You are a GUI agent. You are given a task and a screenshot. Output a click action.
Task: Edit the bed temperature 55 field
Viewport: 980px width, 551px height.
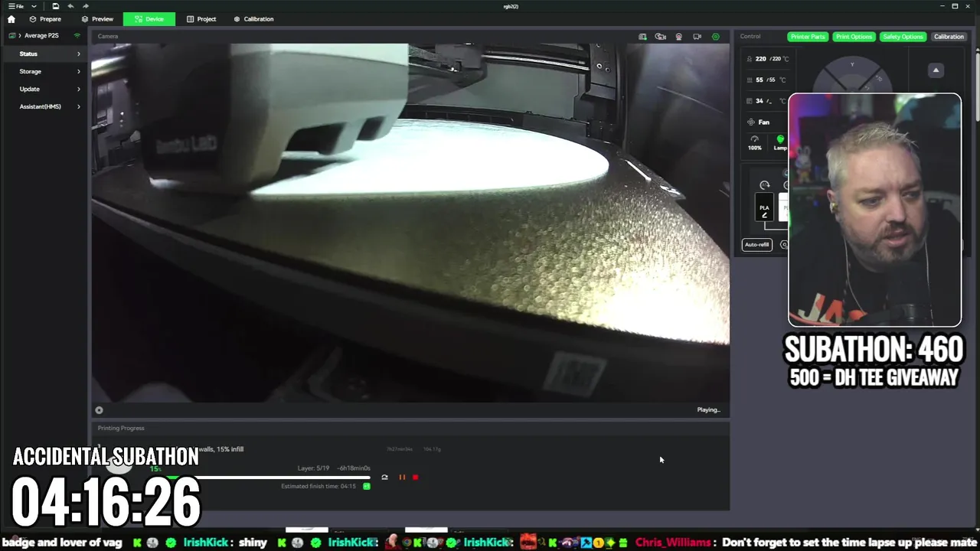tap(770, 80)
